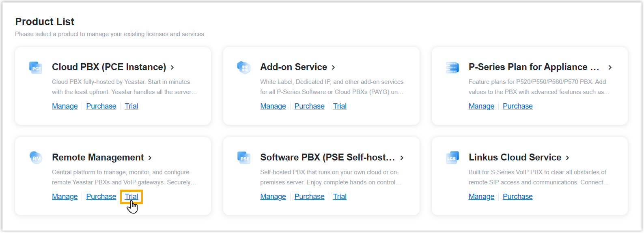Click Purchase link under Add-on Service
Image resolution: width=644 pixels, height=233 pixels.
point(309,106)
